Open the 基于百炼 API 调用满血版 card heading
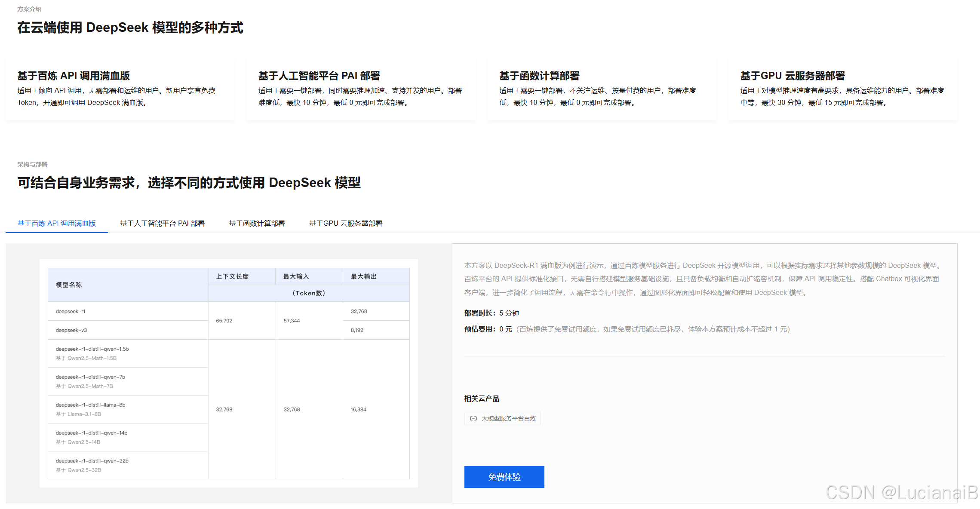The width and height of the screenshot is (980, 509). tap(74, 76)
